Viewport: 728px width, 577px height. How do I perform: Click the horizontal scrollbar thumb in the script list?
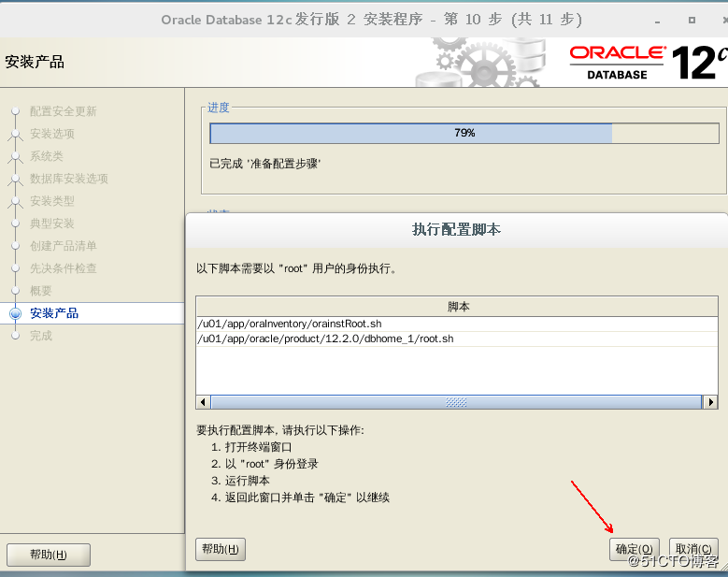pyautogui.click(x=456, y=402)
